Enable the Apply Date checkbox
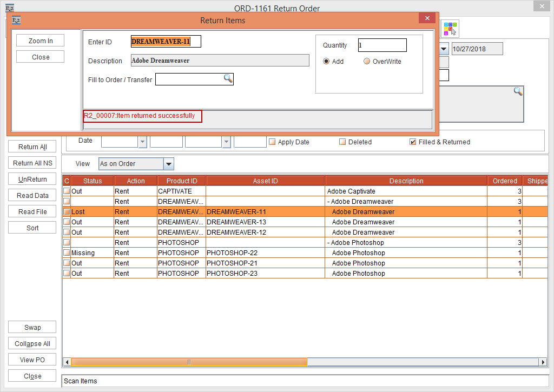Screen dimensions: 554x392 pos(272,142)
